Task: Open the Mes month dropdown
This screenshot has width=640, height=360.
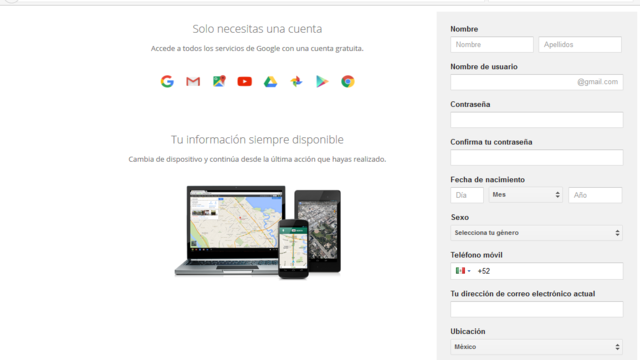Action: coord(526,195)
